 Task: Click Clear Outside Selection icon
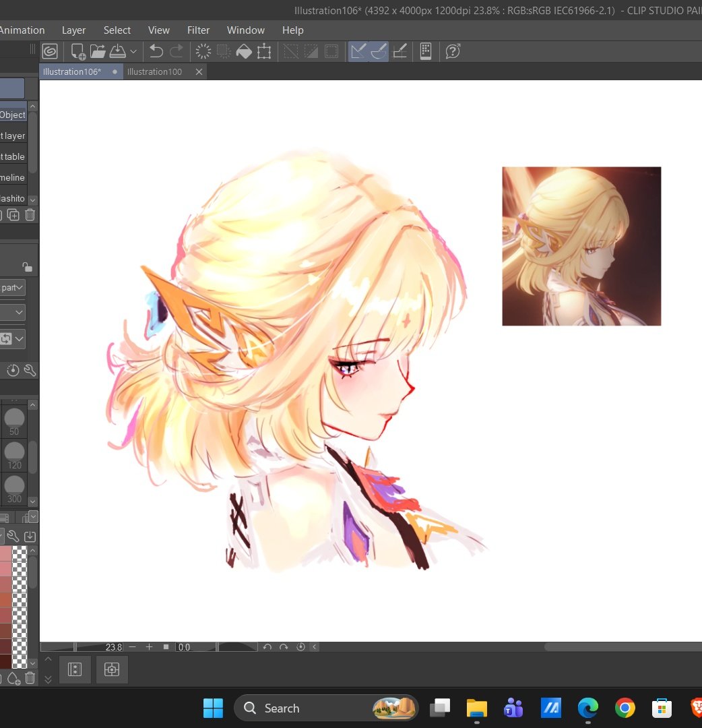click(224, 51)
